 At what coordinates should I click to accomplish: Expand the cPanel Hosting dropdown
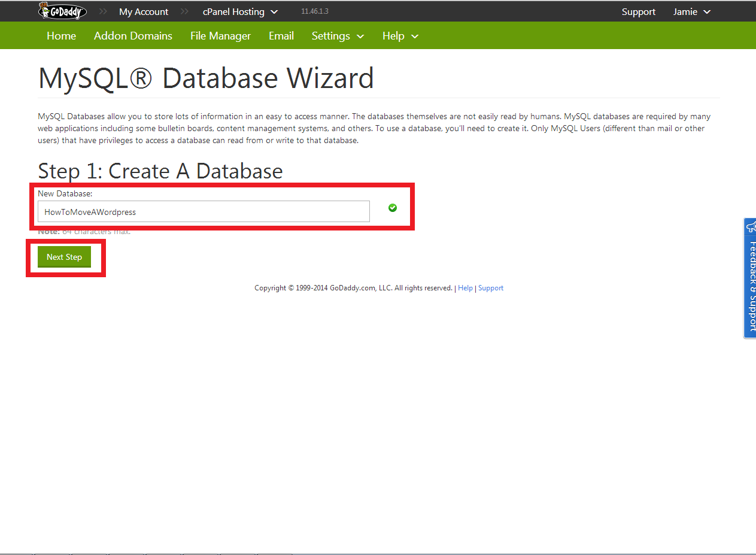pyautogui.click(x=240, y=12)
